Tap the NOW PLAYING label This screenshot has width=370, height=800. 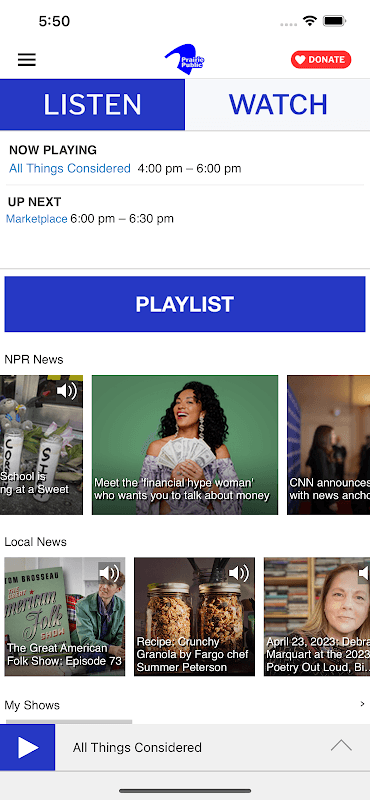click(x=53, y=150)
